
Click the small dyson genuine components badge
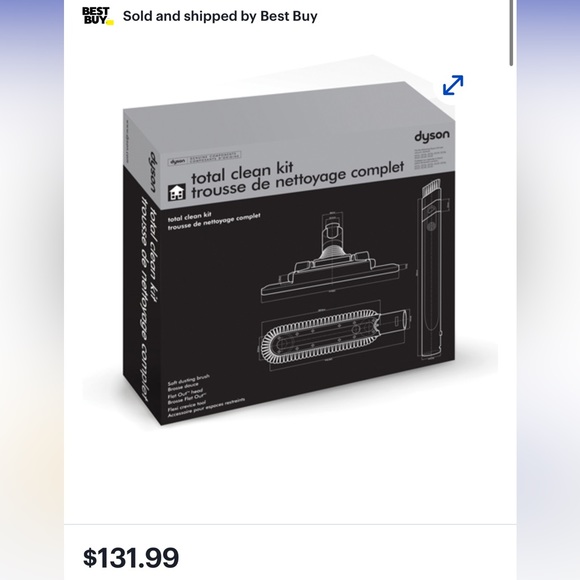(x=204, y=158)
